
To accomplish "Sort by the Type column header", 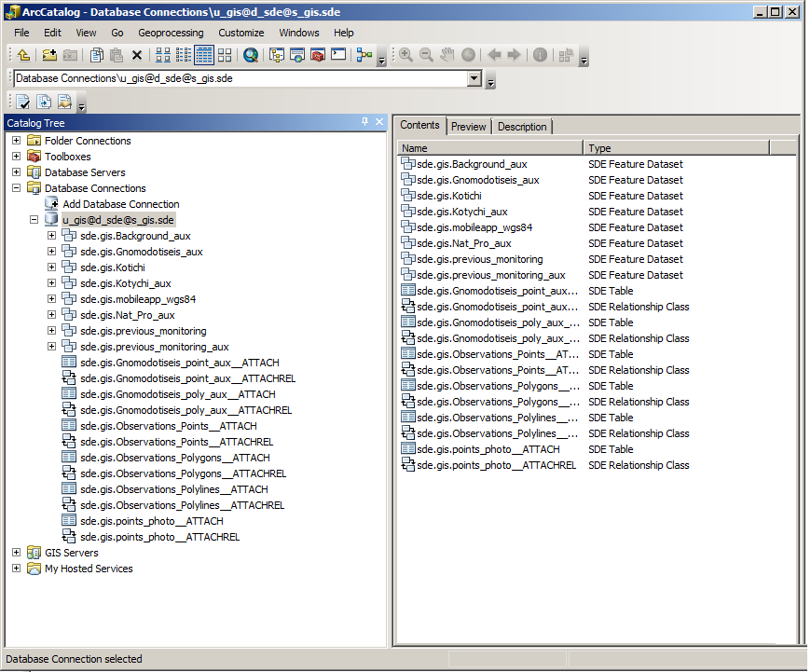I will click(x=677, y=148).
